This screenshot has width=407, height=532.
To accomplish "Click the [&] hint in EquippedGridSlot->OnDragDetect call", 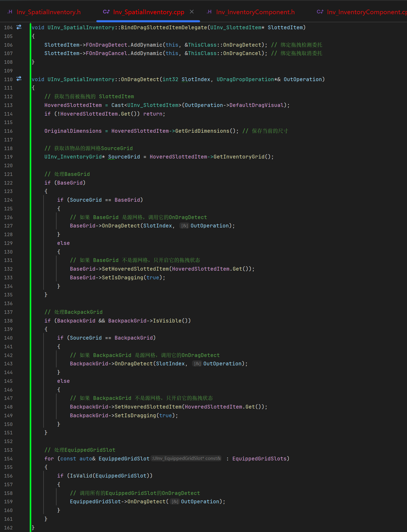I will tap(175, 502).
